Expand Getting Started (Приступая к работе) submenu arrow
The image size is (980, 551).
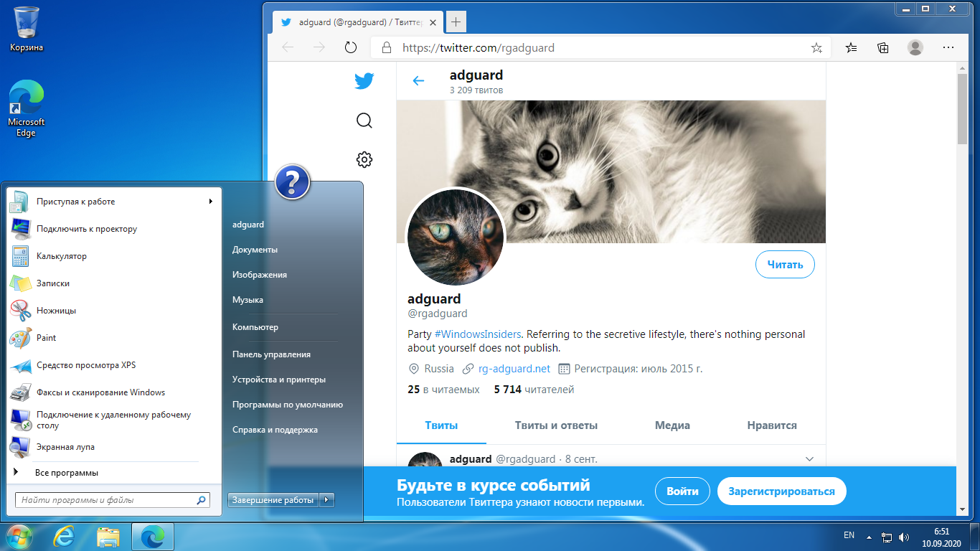(x=211, y=202)
